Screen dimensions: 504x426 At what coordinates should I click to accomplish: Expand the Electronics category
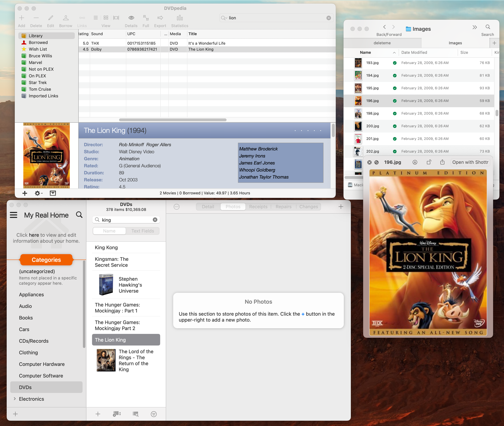(x=15, y=399)
